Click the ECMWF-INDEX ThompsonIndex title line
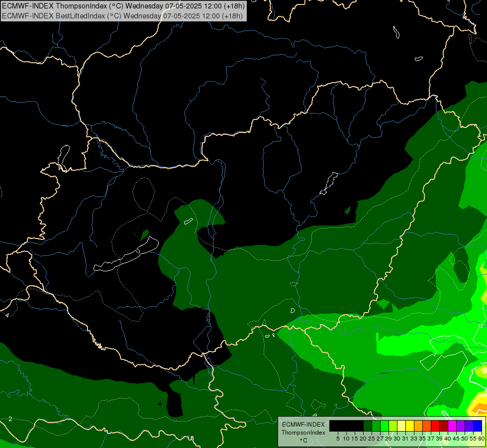 coord(123,5)
